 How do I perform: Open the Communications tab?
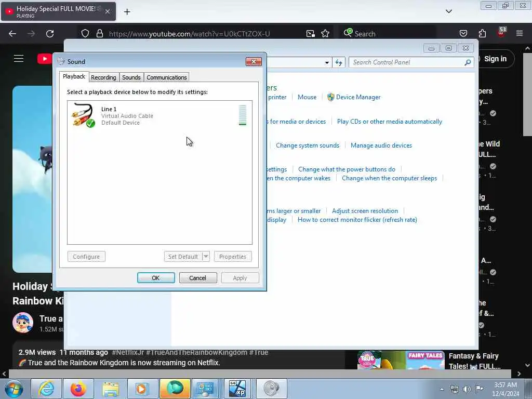pos(167,77)
